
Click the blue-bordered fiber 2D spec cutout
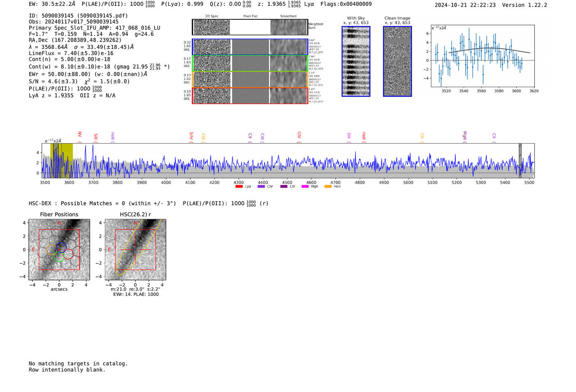point(250,47)
